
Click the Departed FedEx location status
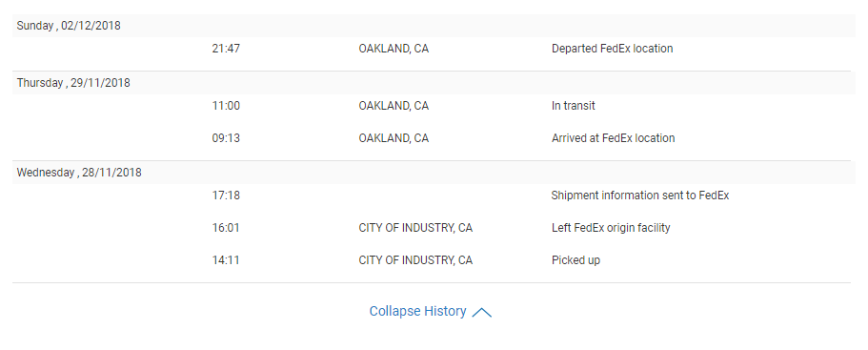[613, 49]
